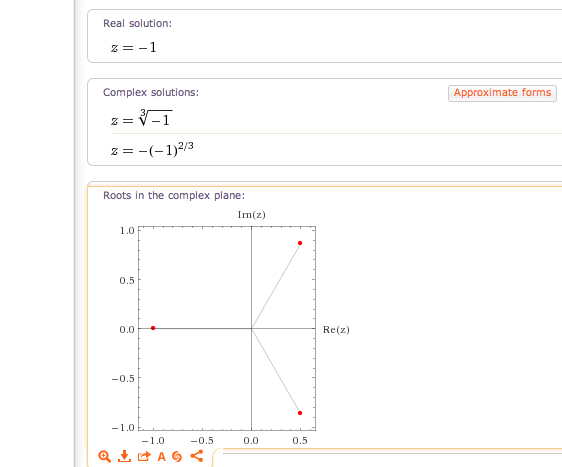Click the three-dot share icon in plot toolbar

tap(197, 456)
